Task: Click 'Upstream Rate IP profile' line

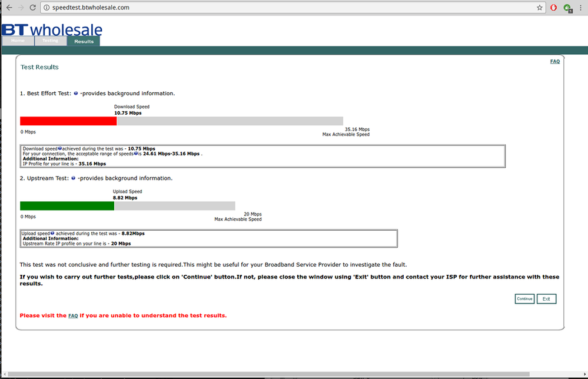Action: coord(77,244)
